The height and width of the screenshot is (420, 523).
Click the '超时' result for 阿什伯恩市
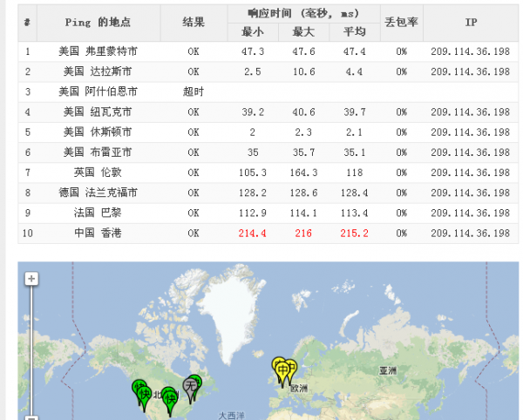(194, 91)
